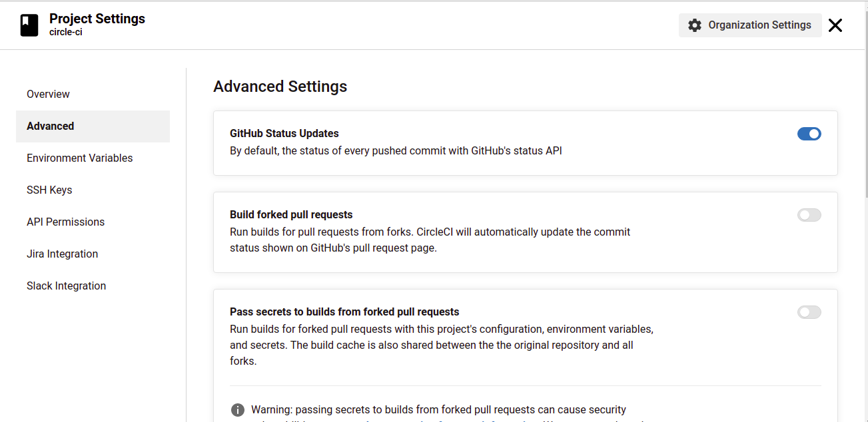
Task: Show the Jira Integration settings
Action: coord(62,254)
